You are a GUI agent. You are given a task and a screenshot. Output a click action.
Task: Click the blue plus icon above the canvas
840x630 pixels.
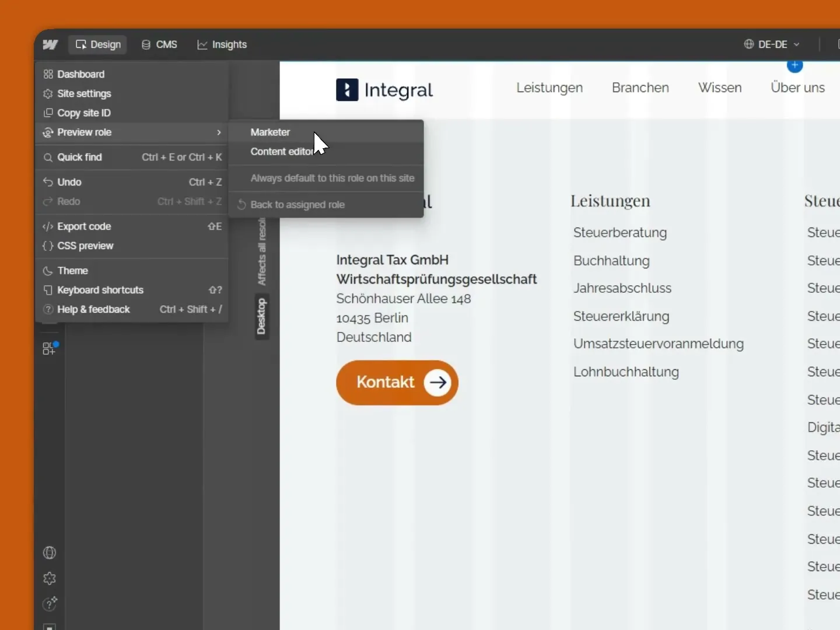pos(794,65)
